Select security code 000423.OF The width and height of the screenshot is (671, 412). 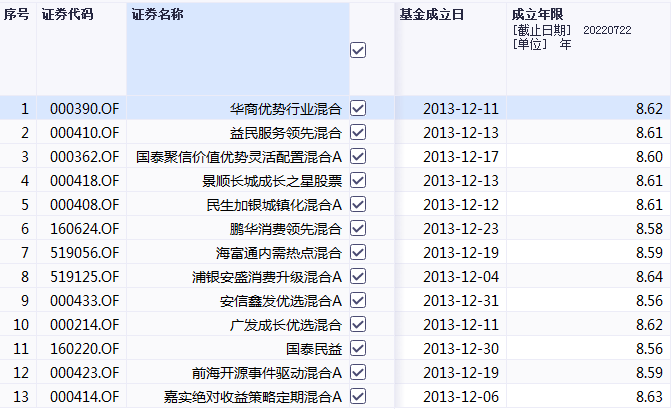pos(84,372)
